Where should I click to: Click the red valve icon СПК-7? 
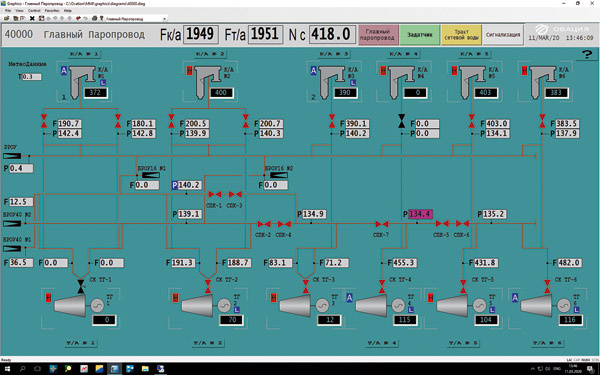click(382, 224)
